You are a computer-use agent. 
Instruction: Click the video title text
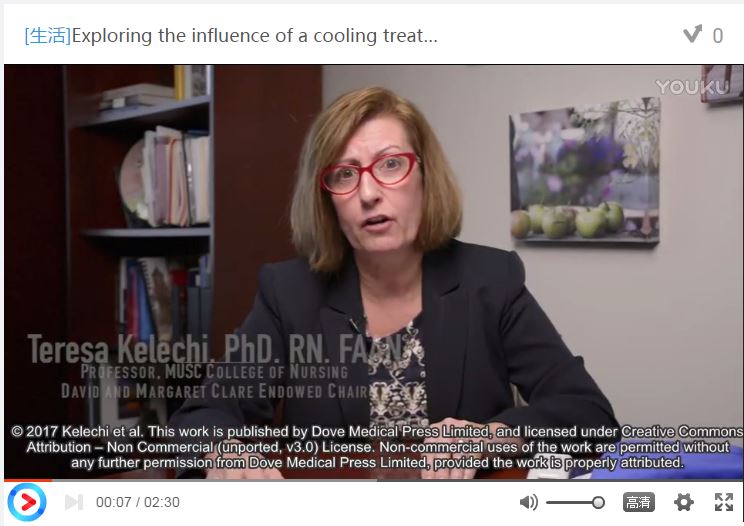(x=254, y=36)
